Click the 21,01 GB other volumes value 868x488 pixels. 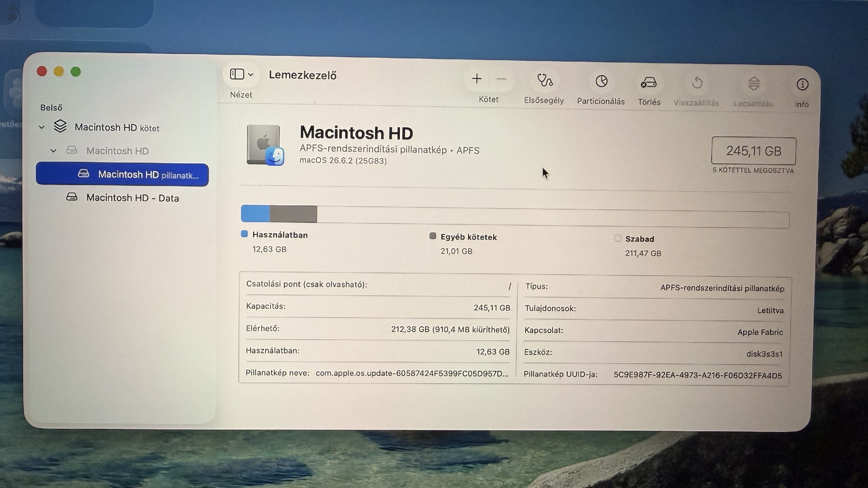(x=457, y=251)
